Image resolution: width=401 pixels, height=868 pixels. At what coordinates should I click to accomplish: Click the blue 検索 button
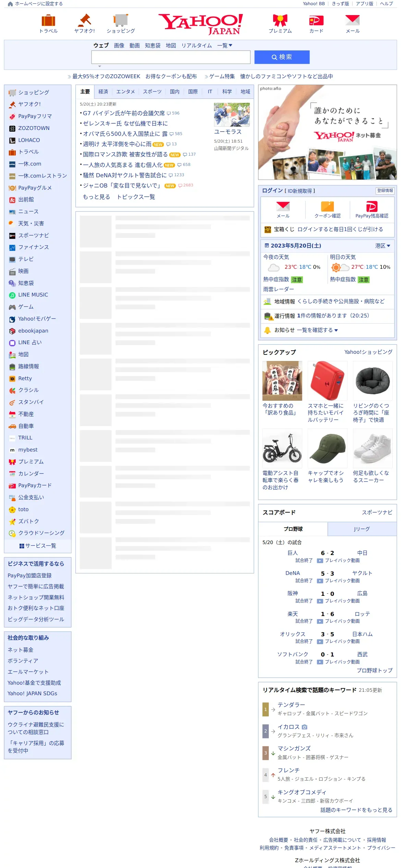pos(282,57)
